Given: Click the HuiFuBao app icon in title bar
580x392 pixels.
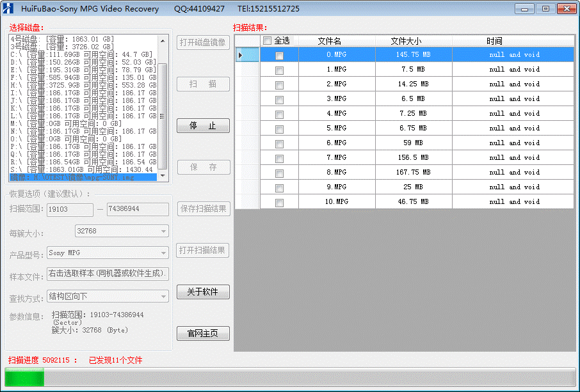Looking at the screenshot, I should point(9,9).
